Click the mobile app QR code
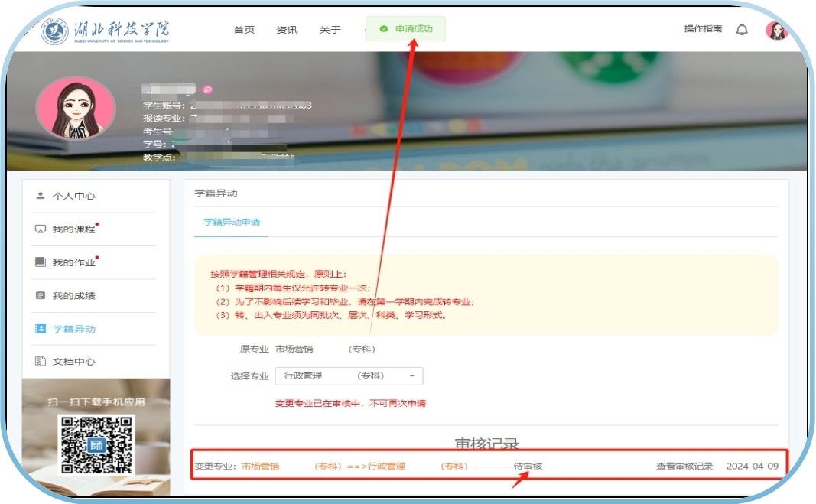 coord(96,444)
